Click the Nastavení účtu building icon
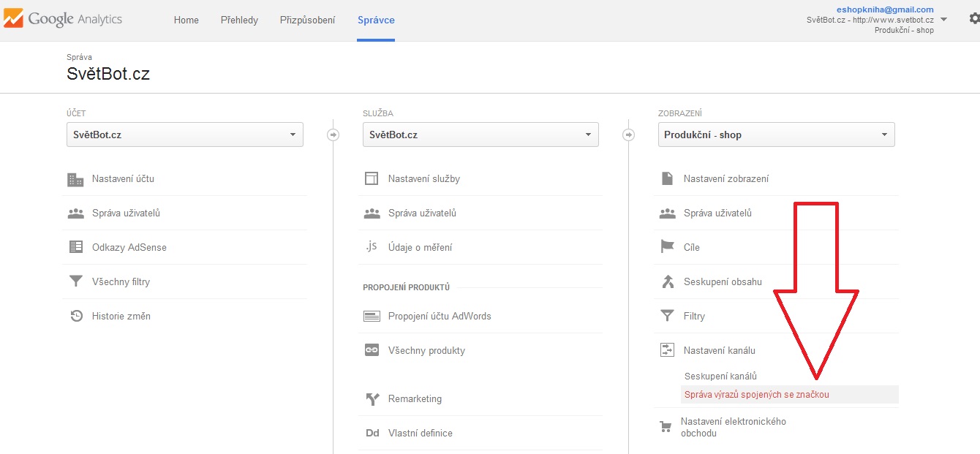Image resolution: width=980 pixels, height=454 pixels. (75, 179)
